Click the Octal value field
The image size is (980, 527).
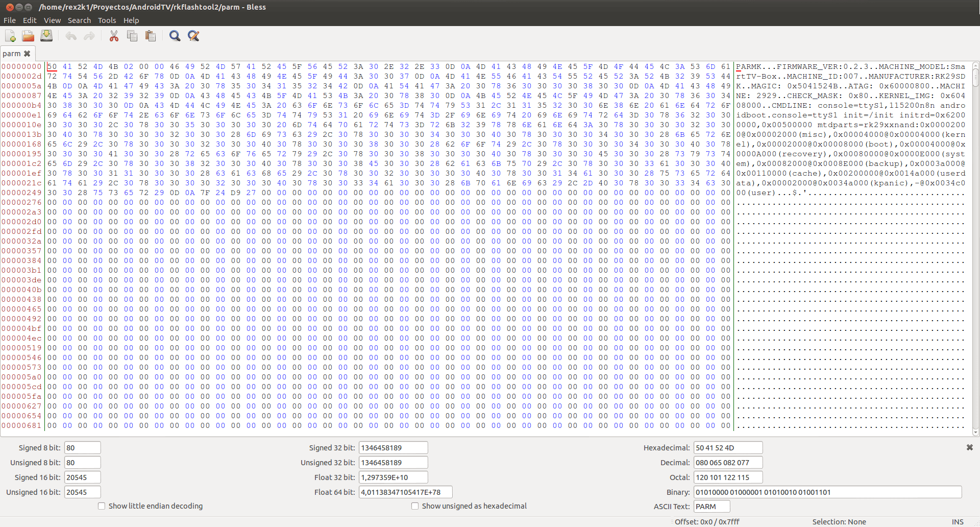pos(728,477)
